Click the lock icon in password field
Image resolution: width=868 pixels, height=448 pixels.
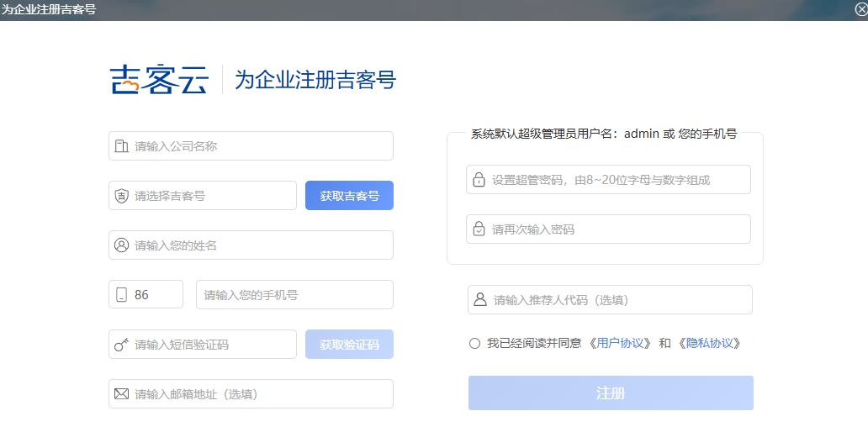click(479, 179)
